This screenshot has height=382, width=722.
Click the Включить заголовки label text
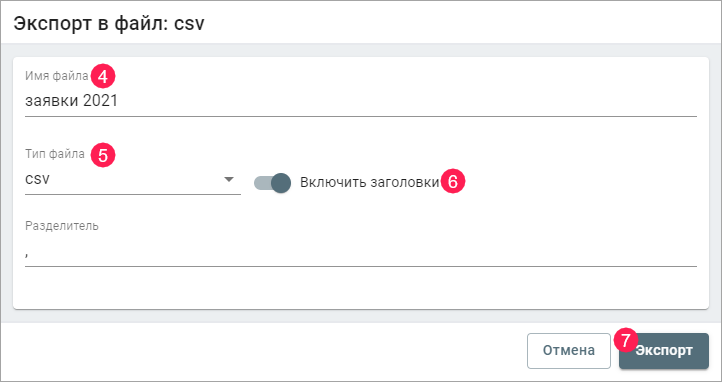370,183
